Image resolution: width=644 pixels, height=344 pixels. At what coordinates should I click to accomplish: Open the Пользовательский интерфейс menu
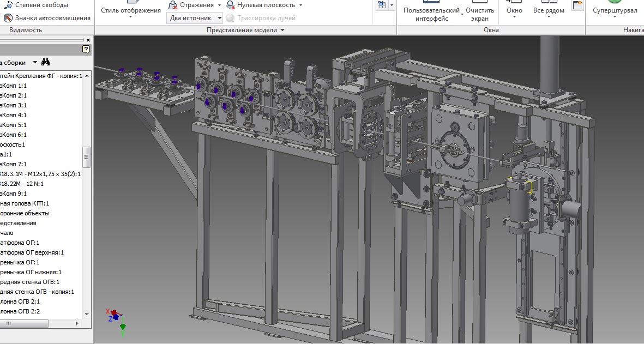(432, 14)
